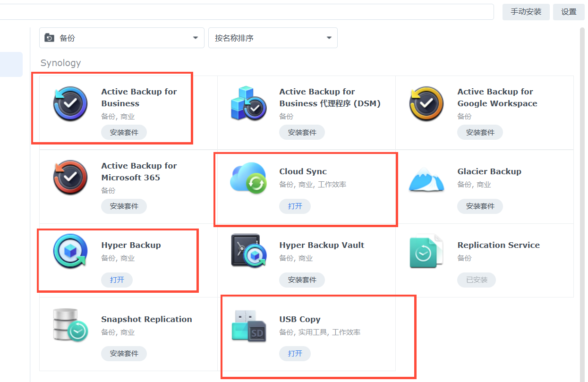Click 已安装 button under Replication Service
This screenshot has width=588, height=382.
[x=477, y=280]
